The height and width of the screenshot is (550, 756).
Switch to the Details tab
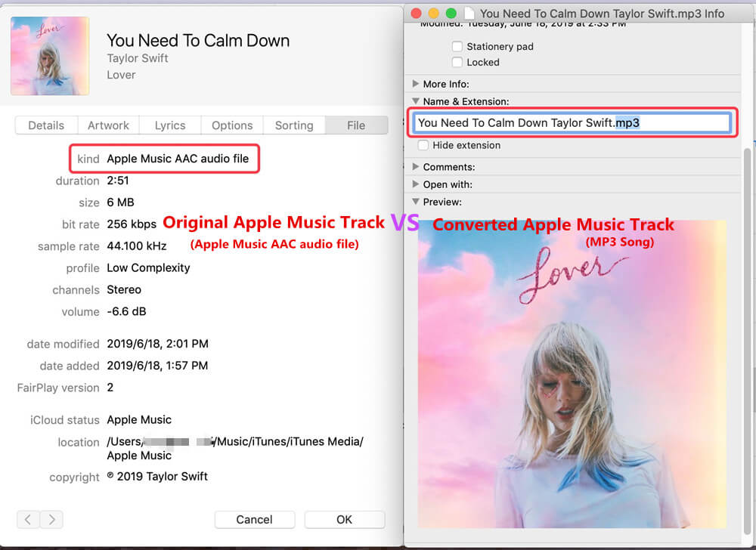46,125
